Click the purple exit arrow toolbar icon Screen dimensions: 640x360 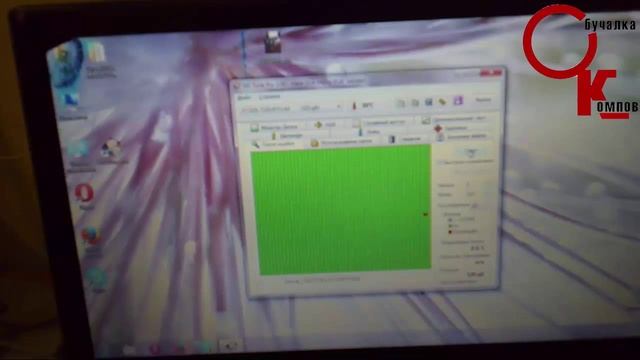pos(458,100)
